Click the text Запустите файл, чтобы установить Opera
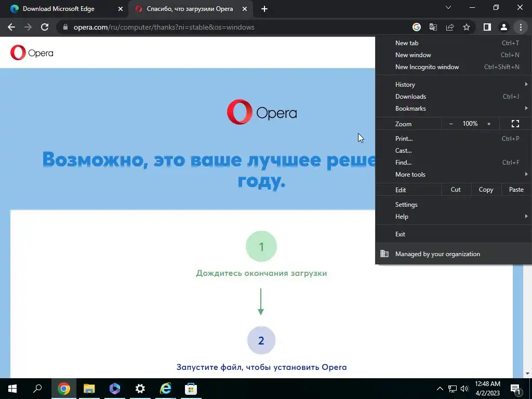The image size is (532, 399). click(x=262, y=367)
